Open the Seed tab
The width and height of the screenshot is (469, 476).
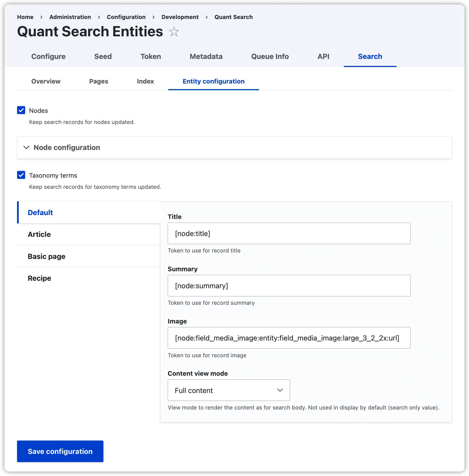103,56
